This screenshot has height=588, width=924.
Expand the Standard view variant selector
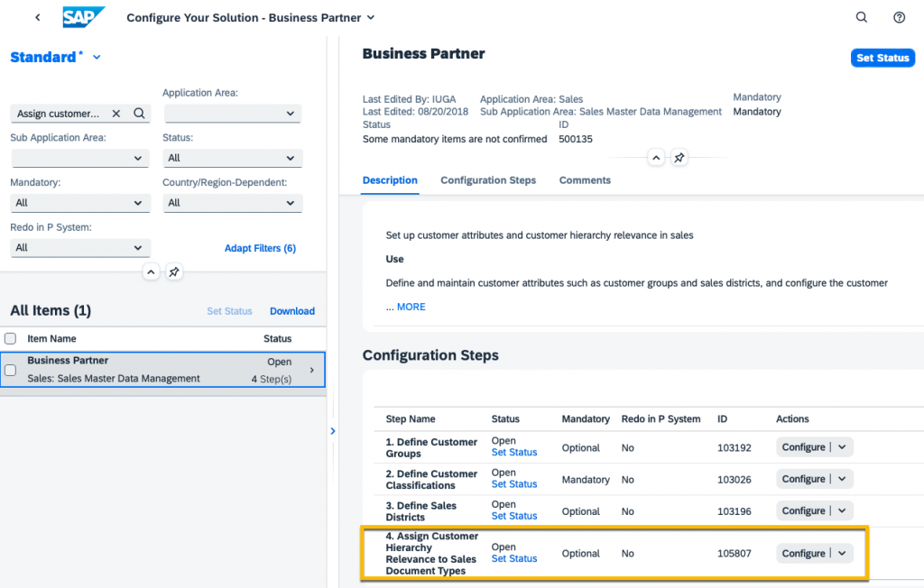click(x=97, y=57)
